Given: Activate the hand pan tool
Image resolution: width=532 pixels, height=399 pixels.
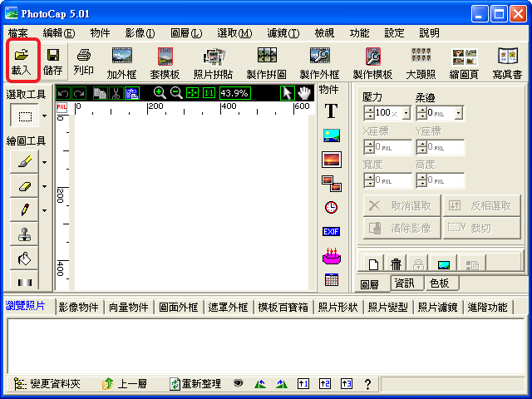Looking at the screenshot, I should (304, 92).
